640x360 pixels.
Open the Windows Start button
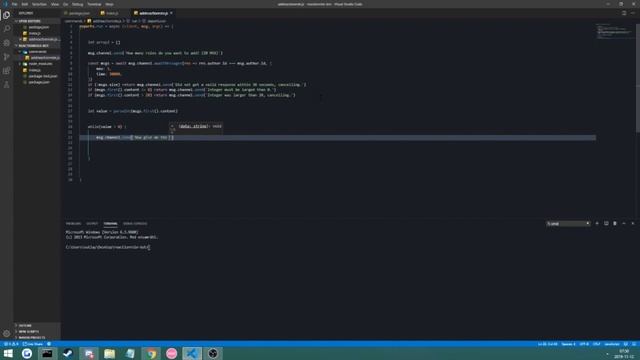(x=8, y=353)
